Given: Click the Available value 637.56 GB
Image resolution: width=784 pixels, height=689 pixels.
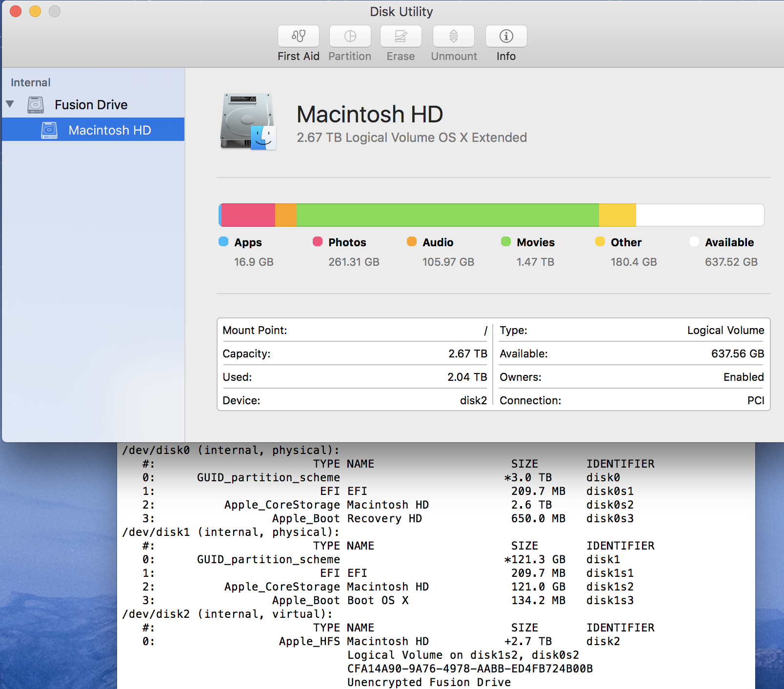Looking at the screenshot, I should (x=738, y=354).
